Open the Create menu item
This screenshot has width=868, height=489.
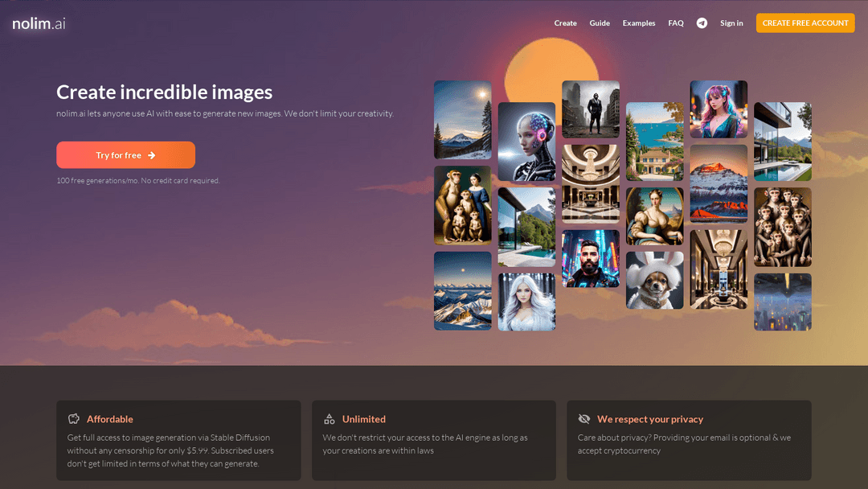click(565, 23)
